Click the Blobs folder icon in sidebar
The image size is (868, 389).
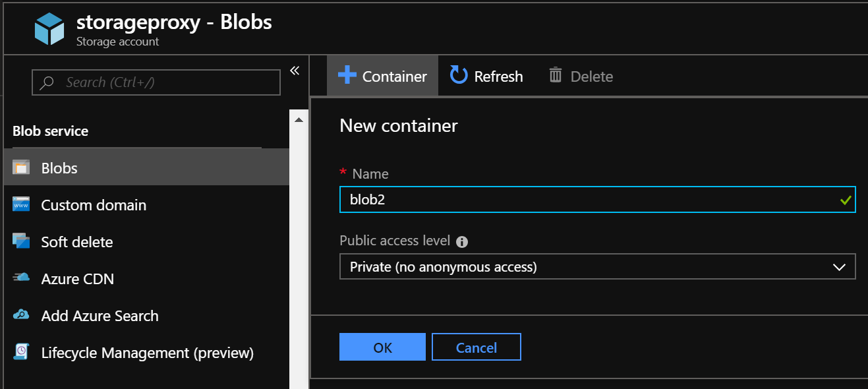[21, 167]
